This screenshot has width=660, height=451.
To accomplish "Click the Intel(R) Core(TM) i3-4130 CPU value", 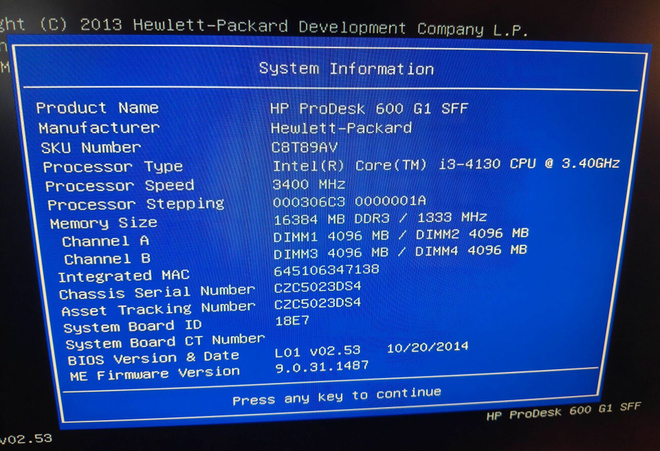I will 446,164.
